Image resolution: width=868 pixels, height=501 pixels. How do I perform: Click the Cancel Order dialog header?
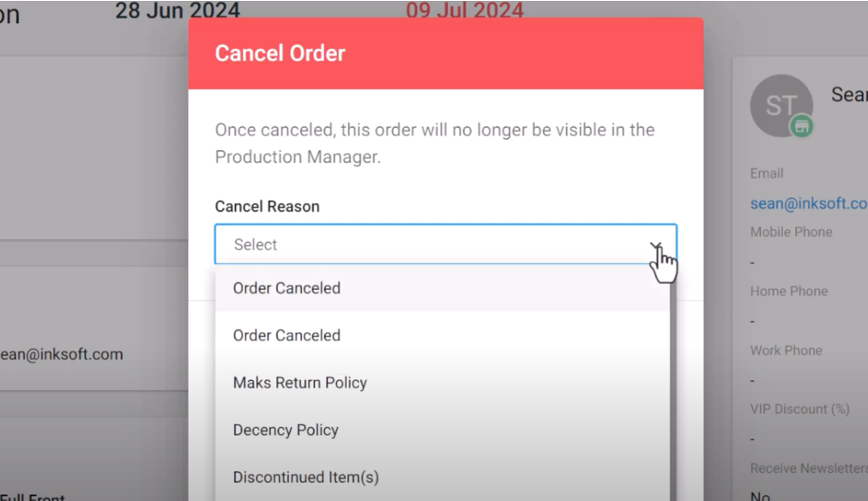click(446, 53)
